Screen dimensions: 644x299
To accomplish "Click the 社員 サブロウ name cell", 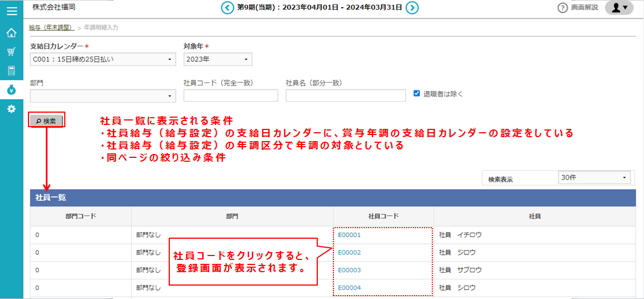I will coord(535,271).
